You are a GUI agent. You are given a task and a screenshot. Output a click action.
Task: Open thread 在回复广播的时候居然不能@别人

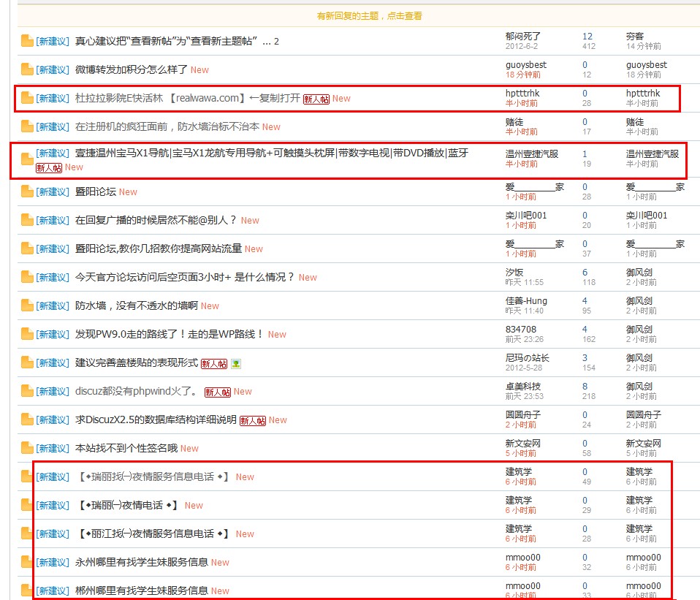[156, 220]
